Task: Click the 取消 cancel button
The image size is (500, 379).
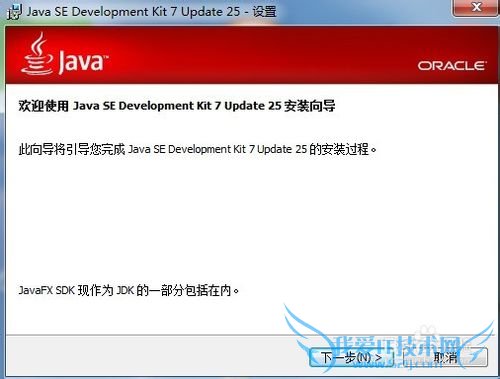Action: click(x=445, y=358)
